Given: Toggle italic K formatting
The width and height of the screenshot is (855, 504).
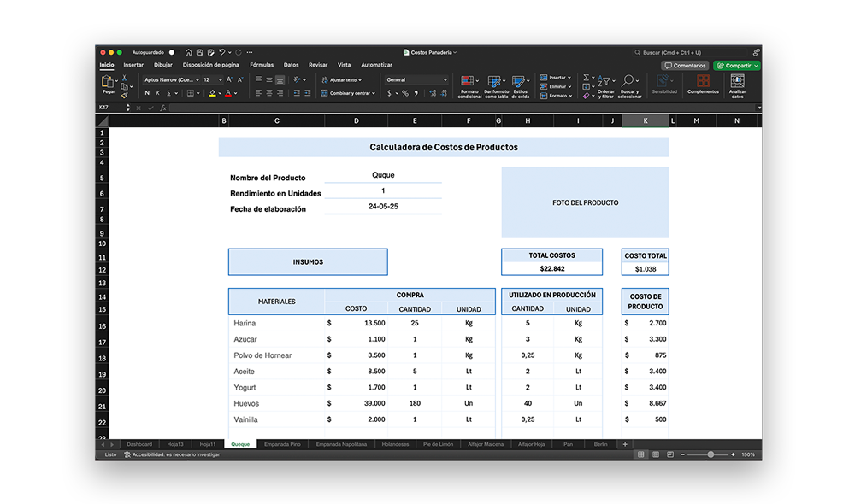Looking at the screenshot, I should pyautogui.click(x=157, y=93).
